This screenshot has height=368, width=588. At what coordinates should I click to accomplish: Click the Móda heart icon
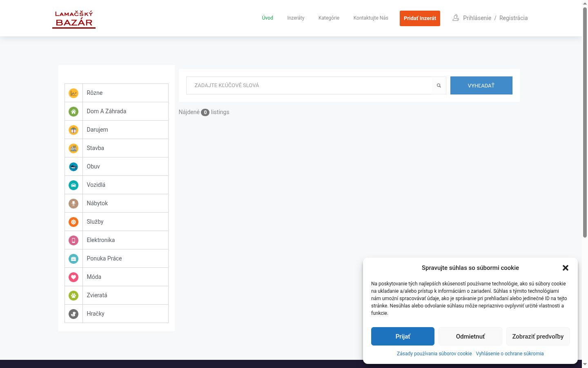73,277
